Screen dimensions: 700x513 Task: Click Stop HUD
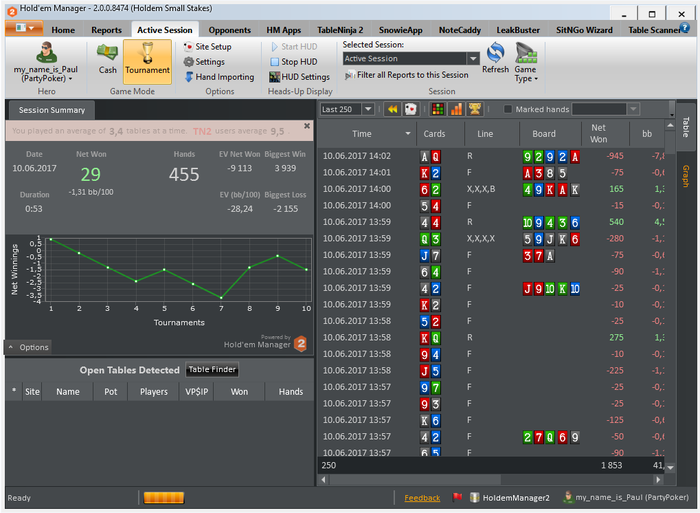coord(294,62)
